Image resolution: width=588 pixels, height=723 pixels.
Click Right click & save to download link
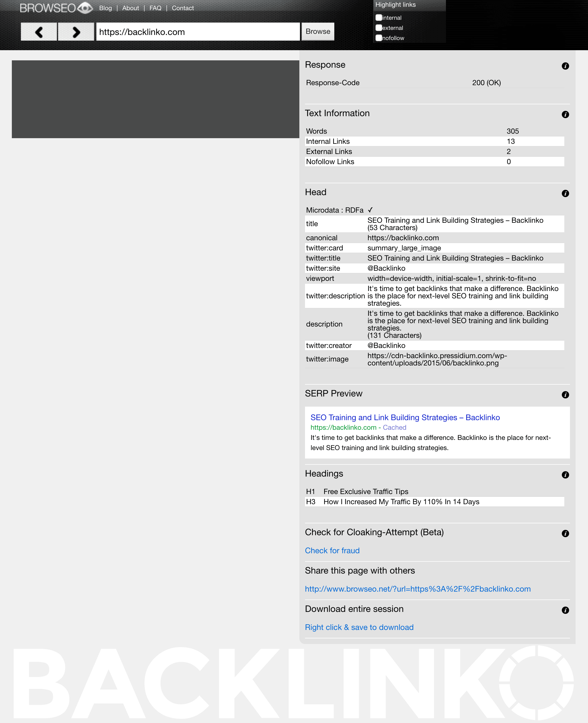[x=359, y=627]
